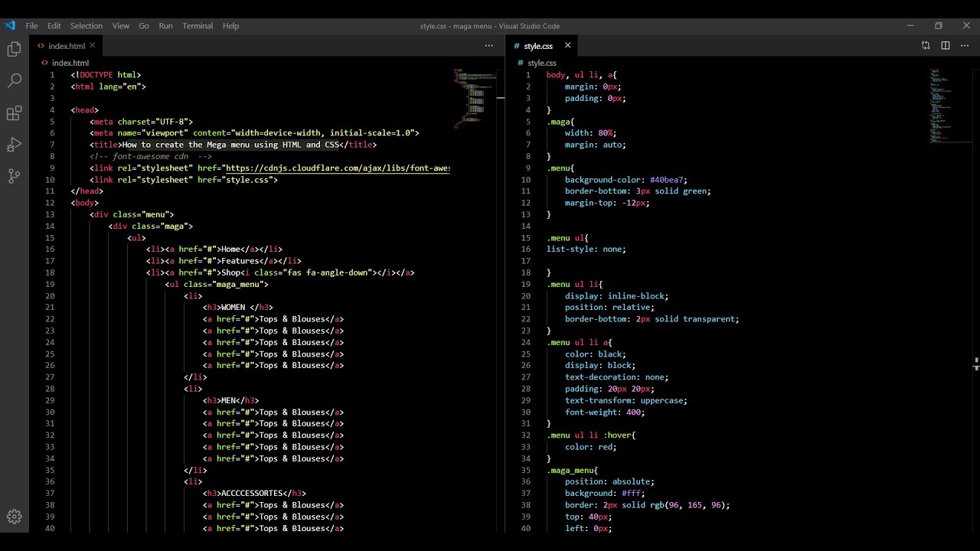Click the <h3>WOMEN</h3> line

pyautogui.click(x=237, y=308)
